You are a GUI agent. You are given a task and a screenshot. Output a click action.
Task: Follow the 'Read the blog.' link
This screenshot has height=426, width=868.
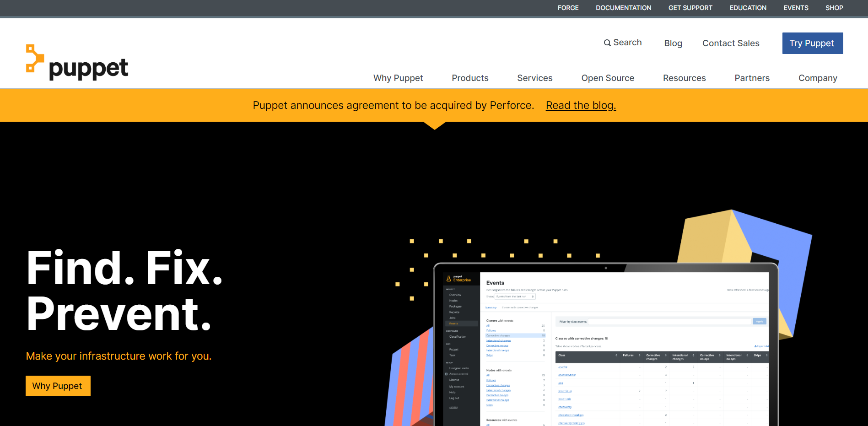[581, 105]
